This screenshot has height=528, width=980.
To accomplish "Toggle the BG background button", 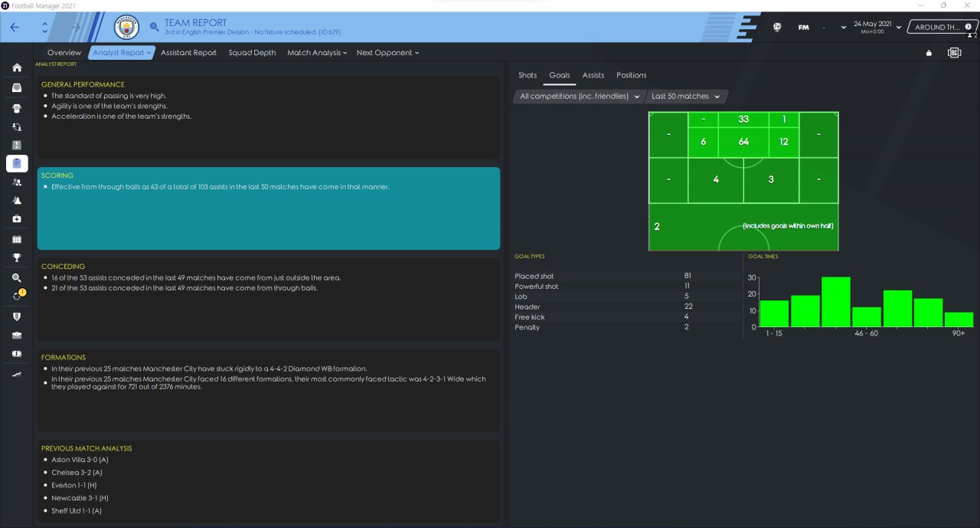I will tap(954, 53).
